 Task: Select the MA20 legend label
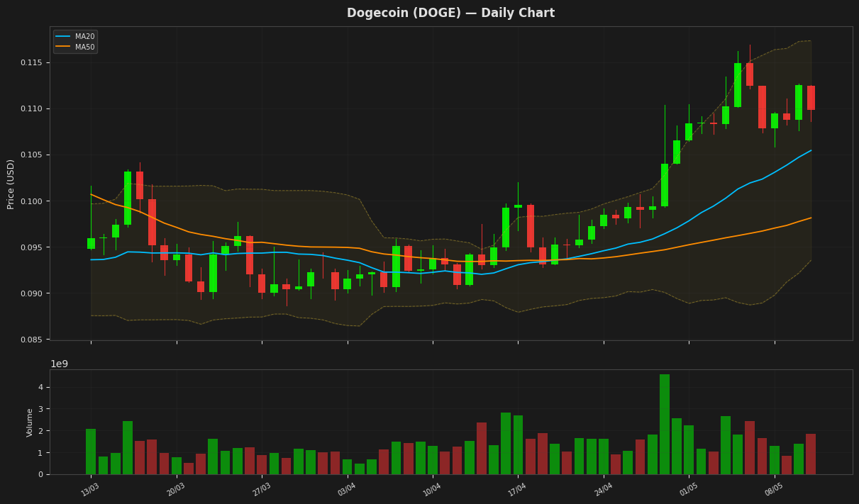click(85, 37)
